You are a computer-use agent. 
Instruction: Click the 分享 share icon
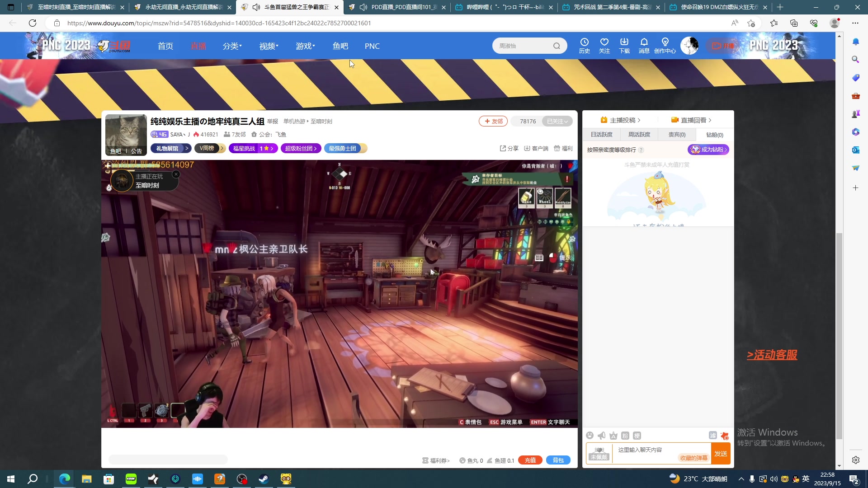coord(509,148)
